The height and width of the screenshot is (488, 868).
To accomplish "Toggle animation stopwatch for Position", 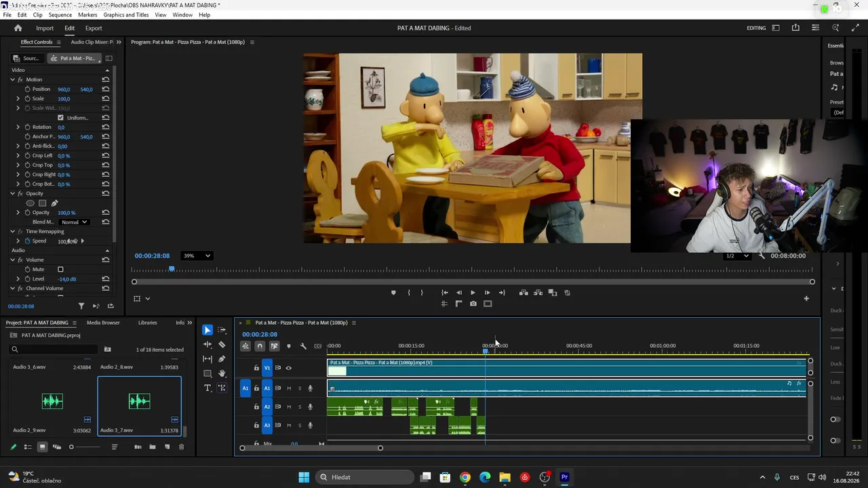I will 28,89.
